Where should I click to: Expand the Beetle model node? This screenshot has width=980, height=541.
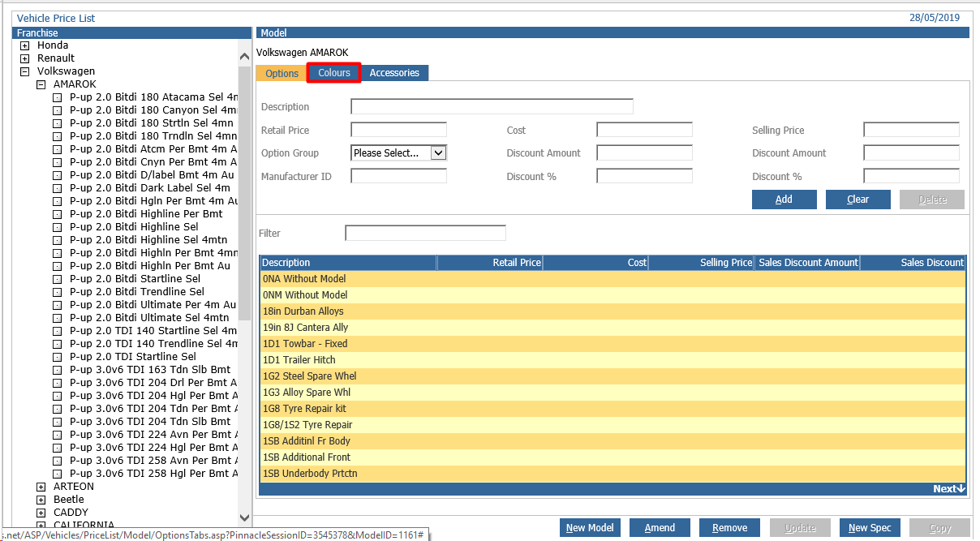pyautogui.click(x=41, y=500)
